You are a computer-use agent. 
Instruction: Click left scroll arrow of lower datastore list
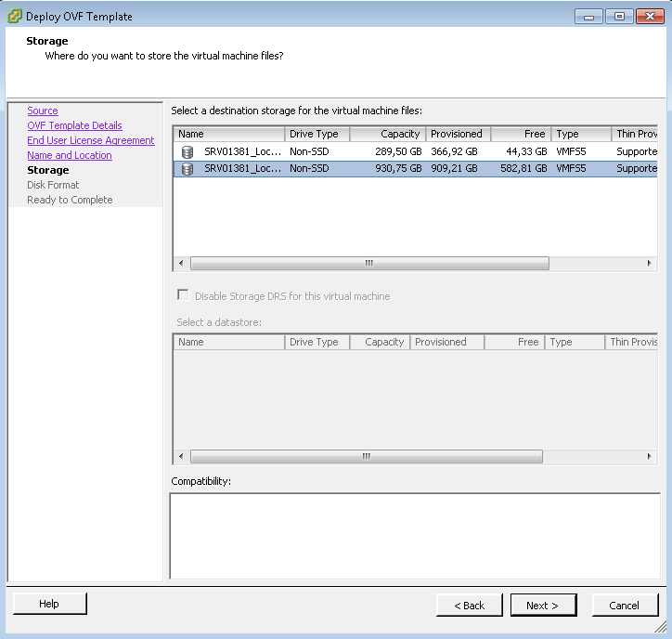(x=181, y=457)
